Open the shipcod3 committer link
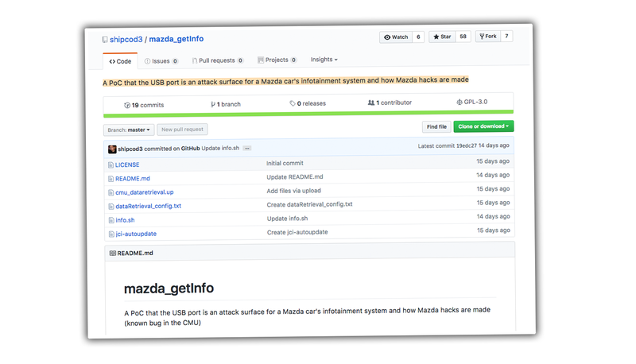 [x=130, y=149]
